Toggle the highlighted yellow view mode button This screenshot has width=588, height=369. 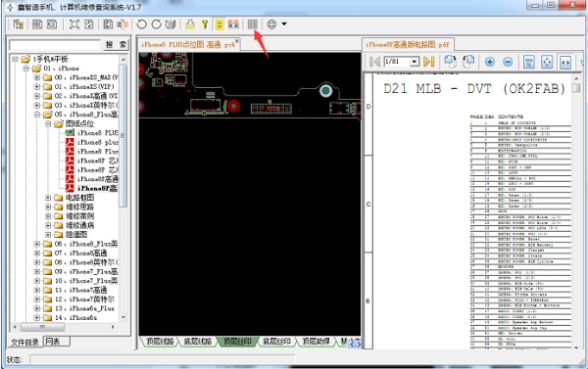pyautogui.click(x=219, y=24)
